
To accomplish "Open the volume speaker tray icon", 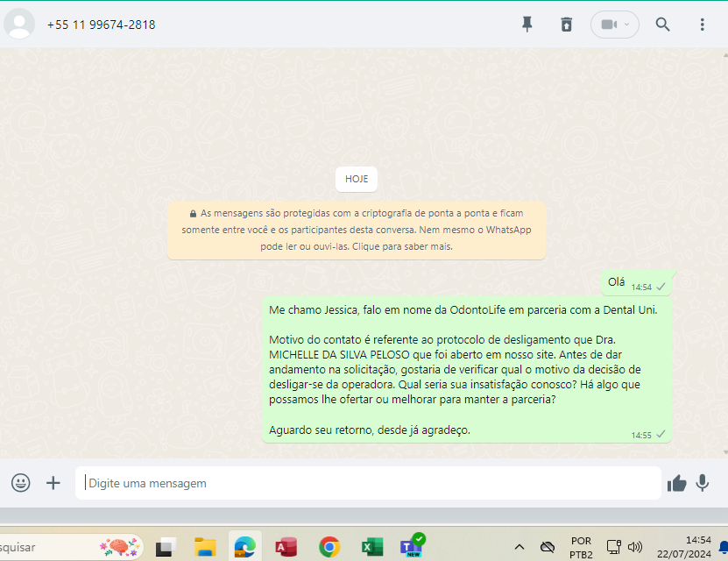I will coord(634,547).
